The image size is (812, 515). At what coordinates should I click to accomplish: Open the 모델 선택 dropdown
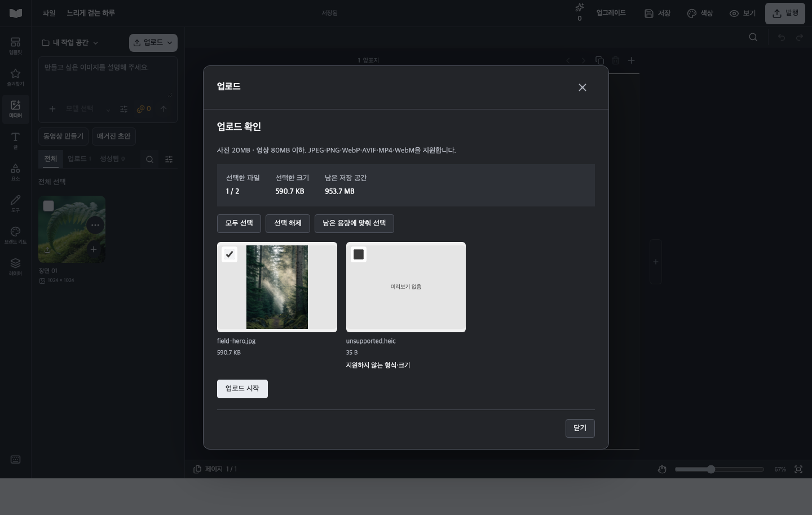(x=87, y=109)
